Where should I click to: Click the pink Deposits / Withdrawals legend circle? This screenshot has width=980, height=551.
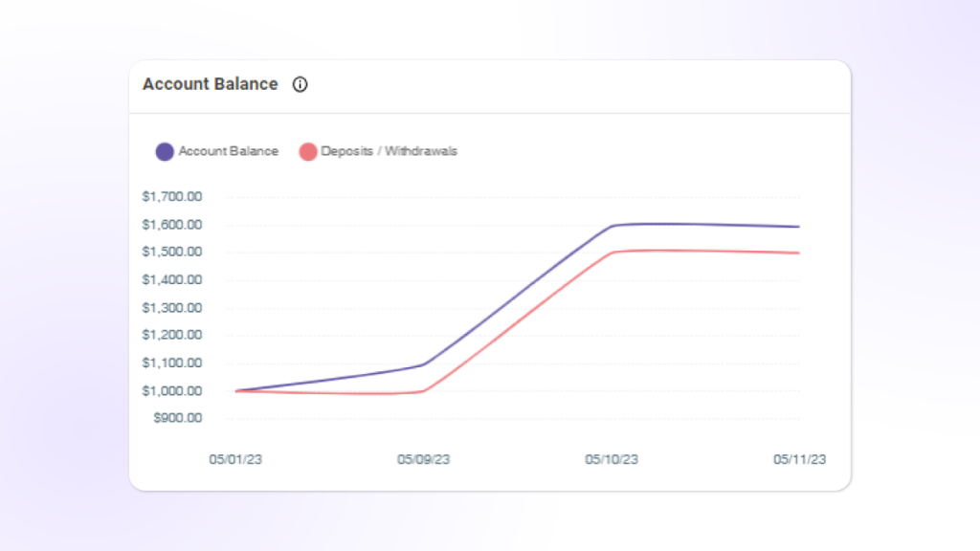coord(307,151)
